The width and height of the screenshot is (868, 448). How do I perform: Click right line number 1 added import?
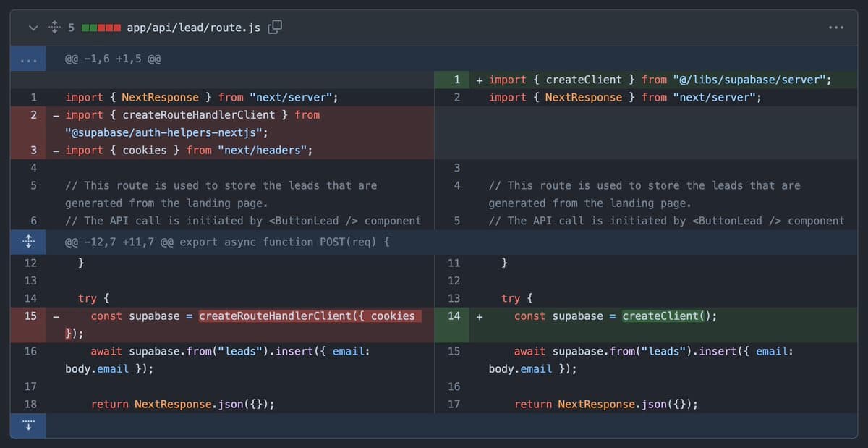coord(451,80)
